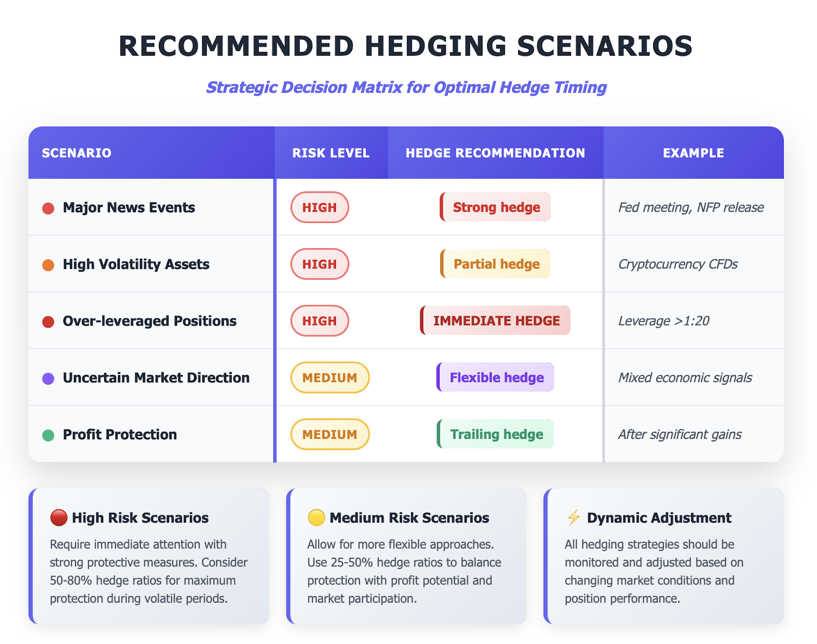Click the Strong hedge recommendation tag
Screen dimensions: 817x644
point(496,207)
